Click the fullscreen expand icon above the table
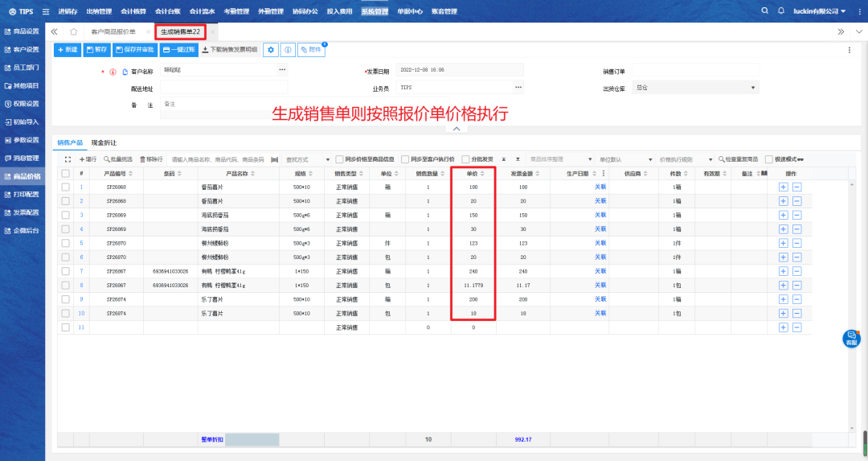The image size is (868, 461). [x=68, y=159]
